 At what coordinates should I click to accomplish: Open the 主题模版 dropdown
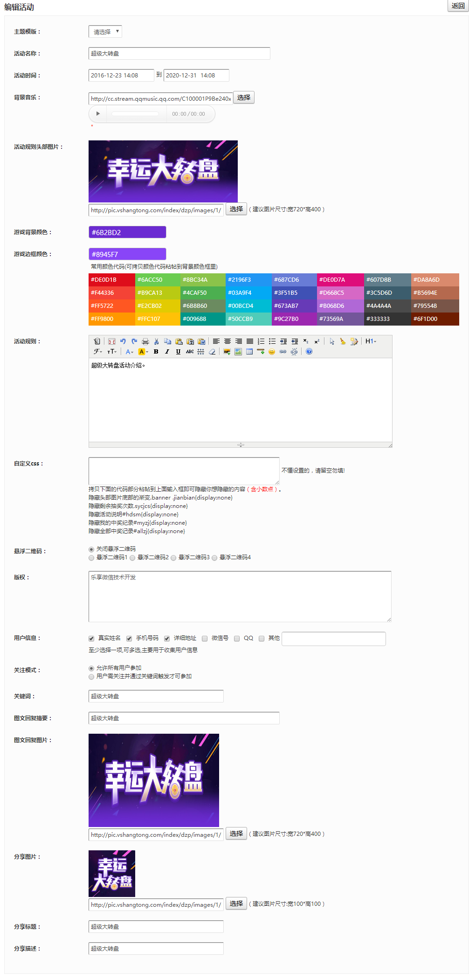pyautogui.click(x=105, y=32)
